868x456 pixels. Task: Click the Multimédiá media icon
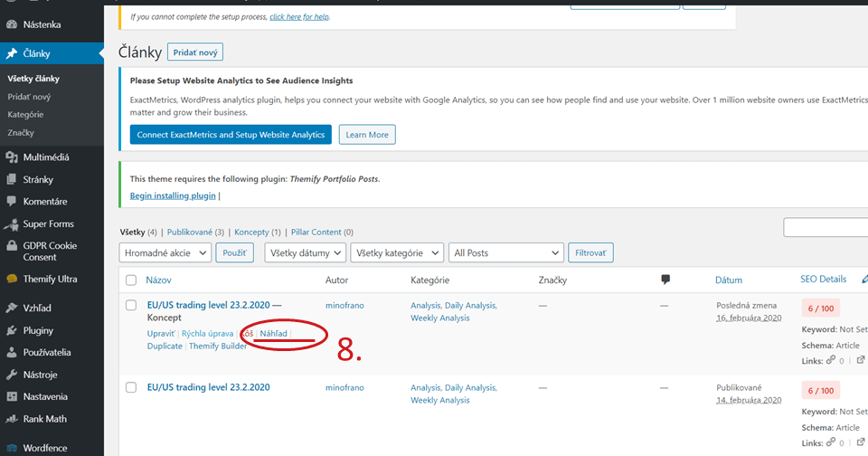point(12,157)
